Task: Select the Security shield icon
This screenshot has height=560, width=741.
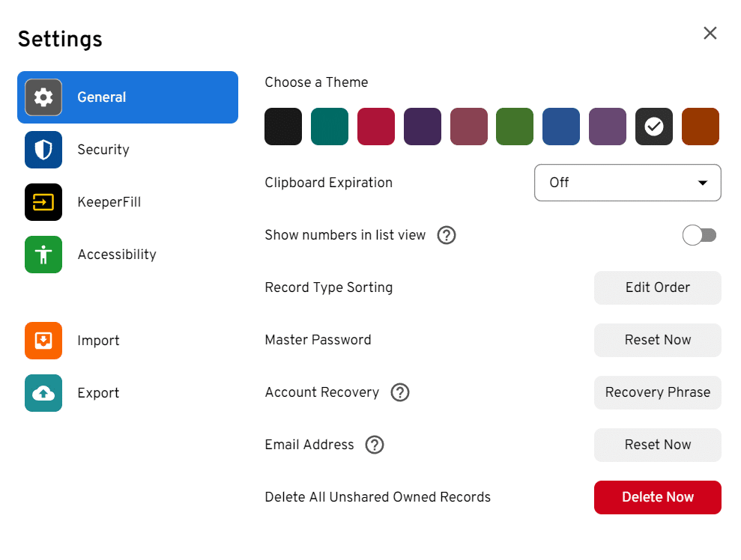Action: point(43,150)
